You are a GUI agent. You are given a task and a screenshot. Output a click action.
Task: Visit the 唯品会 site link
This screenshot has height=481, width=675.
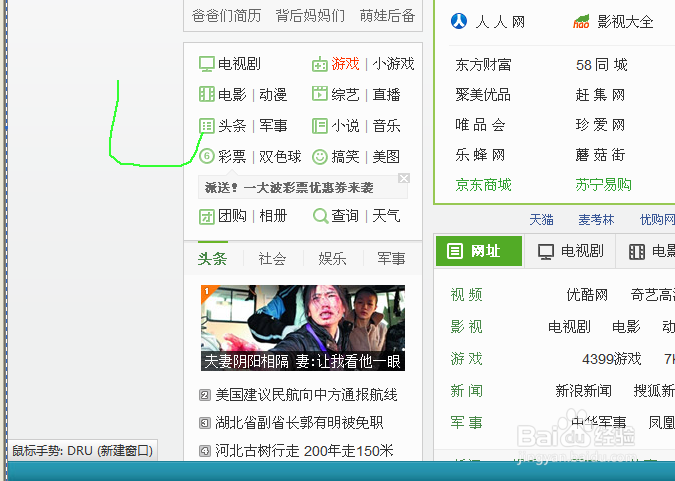[480, 124]
